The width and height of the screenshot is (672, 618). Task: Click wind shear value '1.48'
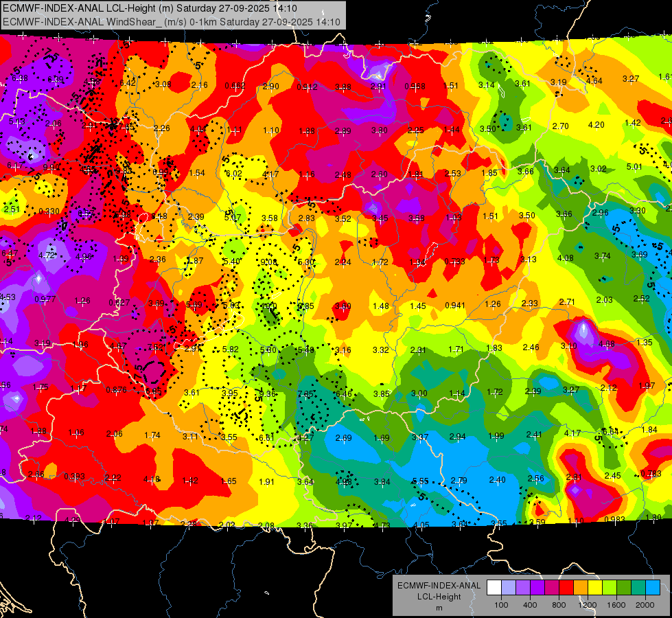(x=380, y=306)
